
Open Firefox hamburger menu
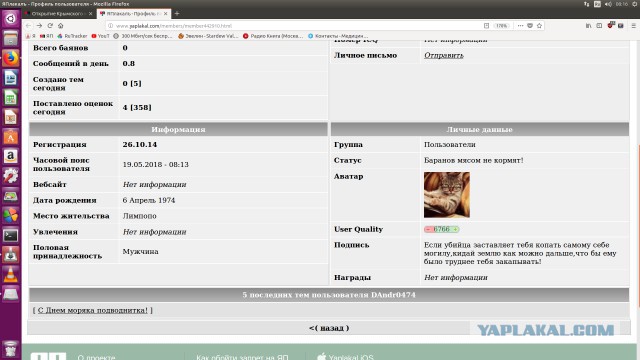coord(633,26)
